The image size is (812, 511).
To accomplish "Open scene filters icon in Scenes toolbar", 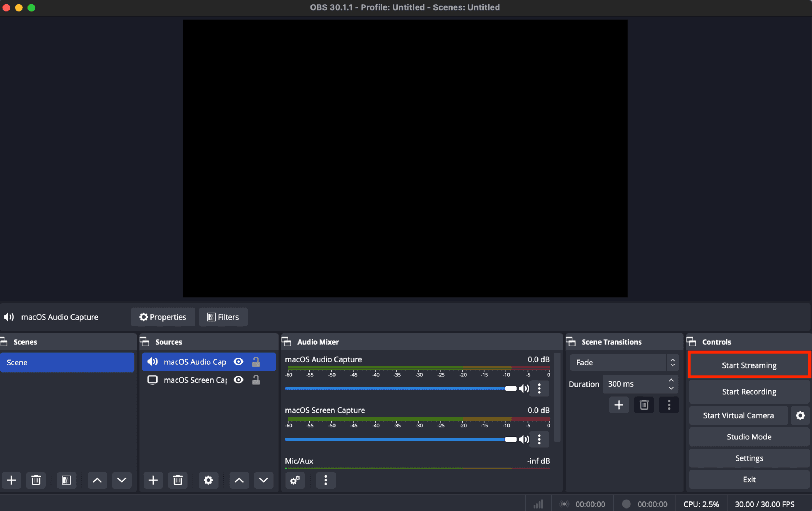I will click(66, 480).
